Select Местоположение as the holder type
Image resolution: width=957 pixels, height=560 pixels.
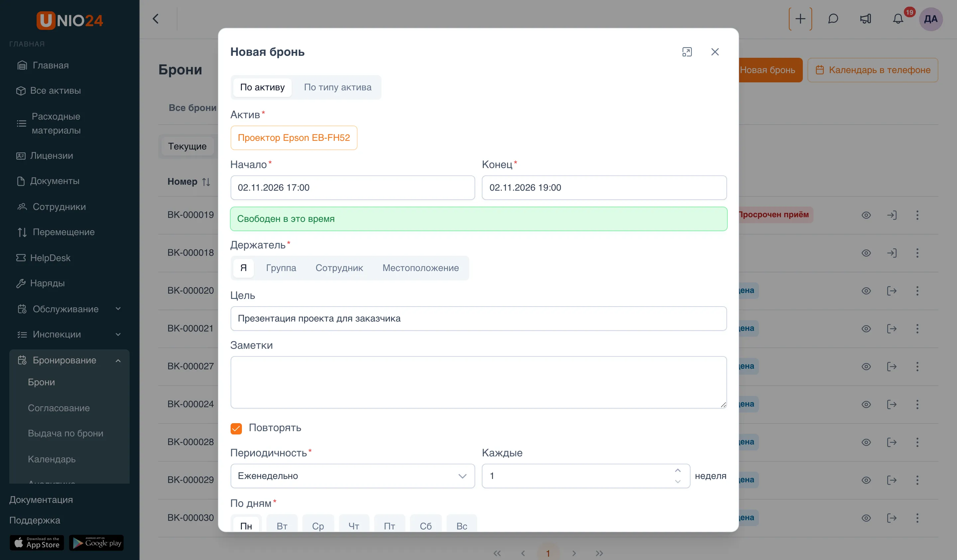pos(420,268)
